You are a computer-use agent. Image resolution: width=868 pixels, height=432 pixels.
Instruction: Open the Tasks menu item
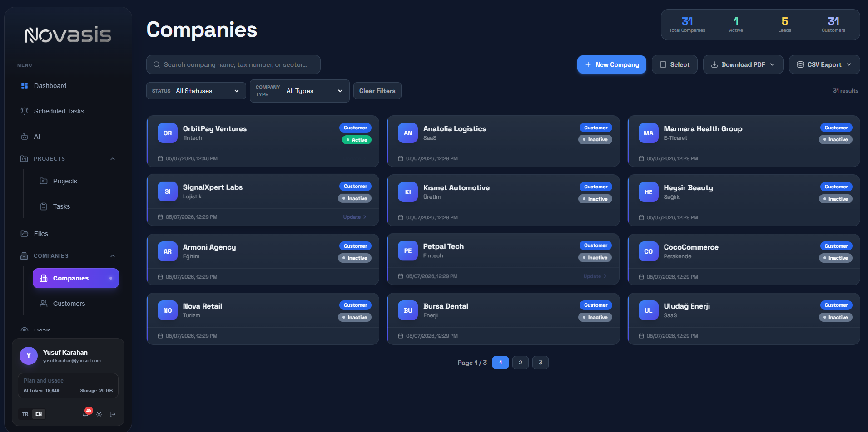pos(76,206)
